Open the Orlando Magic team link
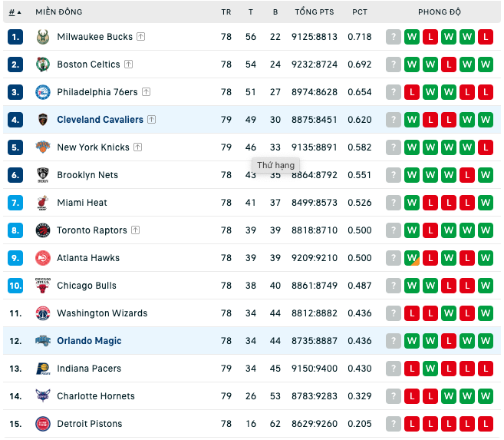The image size is (504, 440). (89, 341)
